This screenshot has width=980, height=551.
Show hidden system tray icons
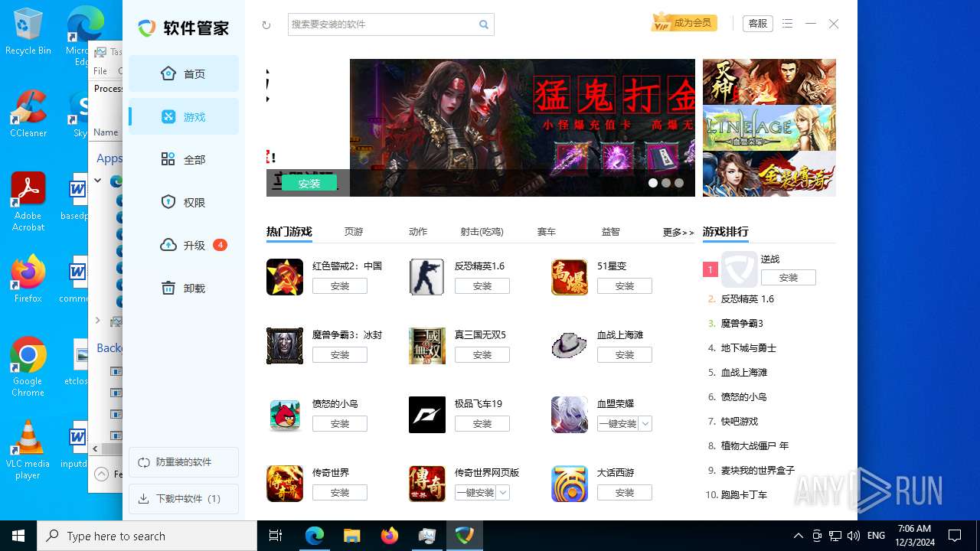[798, 536]
